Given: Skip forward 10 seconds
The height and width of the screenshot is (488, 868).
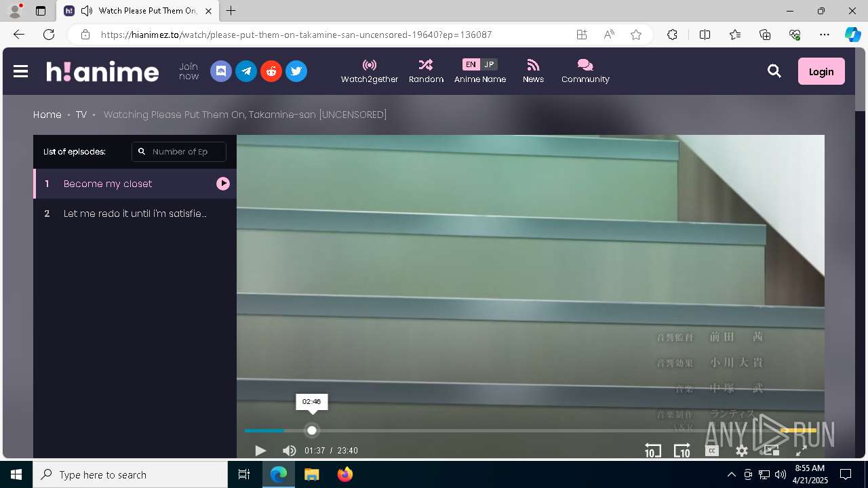Looking at the screenshot, I should click(x=682, y=451).
